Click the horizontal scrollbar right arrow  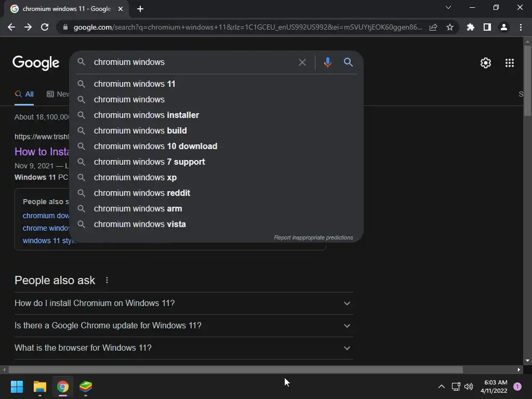[519, 369]
